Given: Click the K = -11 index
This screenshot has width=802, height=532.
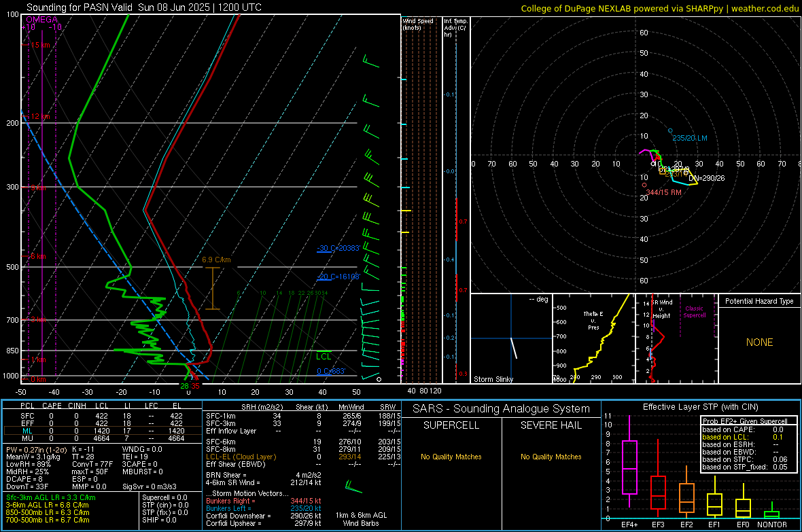Looking at the screenshot, I should click(83, 449).
